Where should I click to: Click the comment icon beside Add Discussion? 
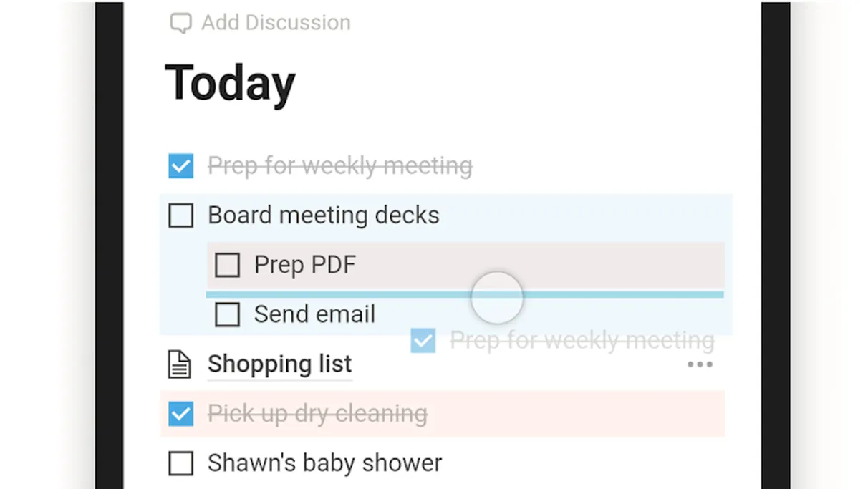(x=180, y=22)
